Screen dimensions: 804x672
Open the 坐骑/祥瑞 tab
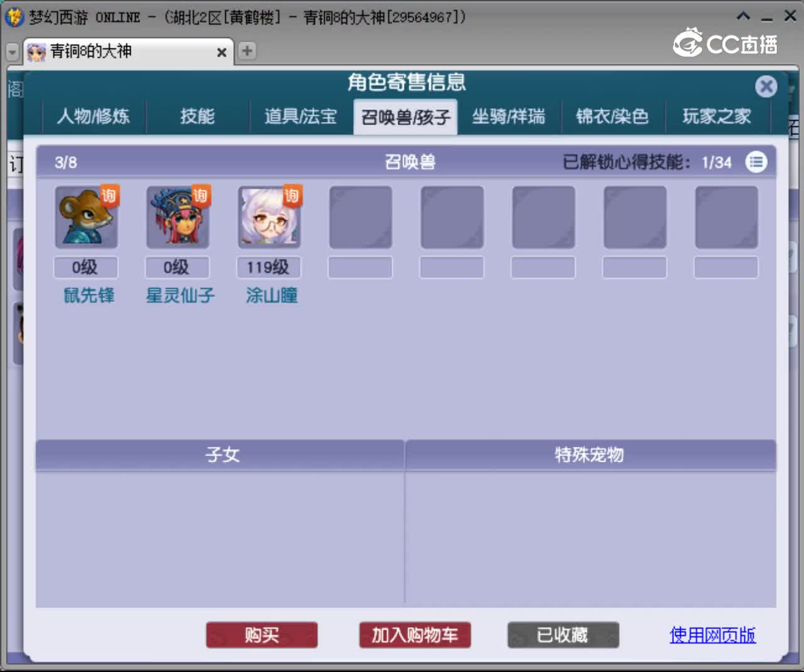point(509,116)
